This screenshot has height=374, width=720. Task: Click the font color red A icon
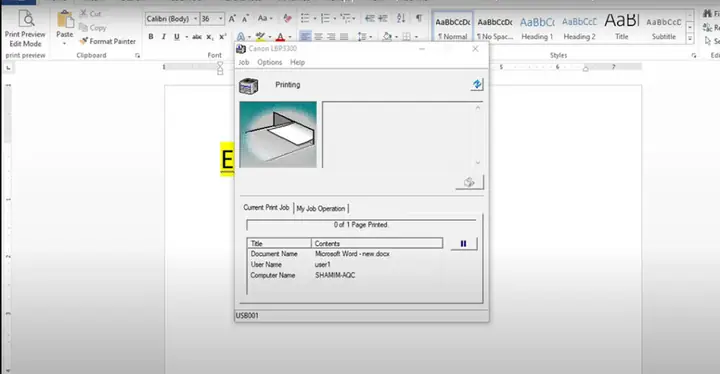pyautogui.click(x=281, y=37)
